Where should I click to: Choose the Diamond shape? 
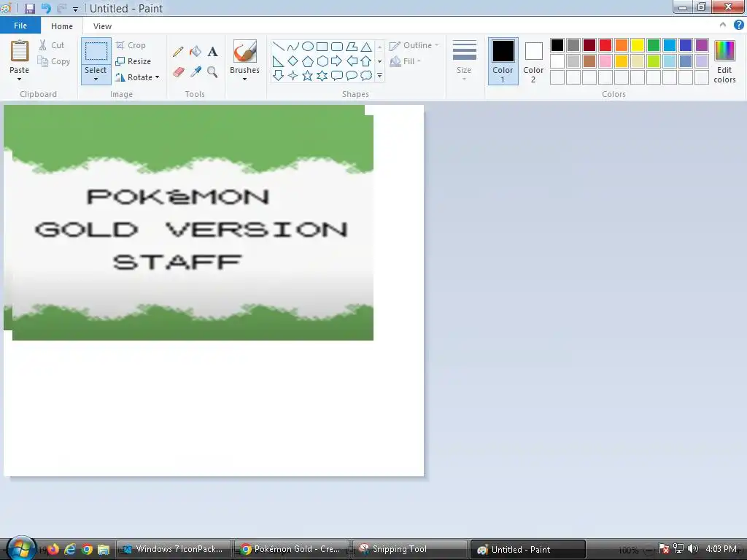(293, 61)
